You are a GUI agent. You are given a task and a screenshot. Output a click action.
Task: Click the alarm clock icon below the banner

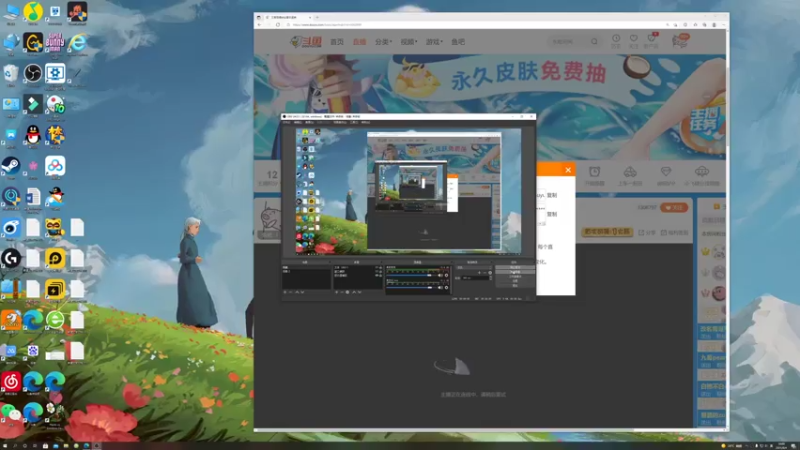[x=594, y=172]
